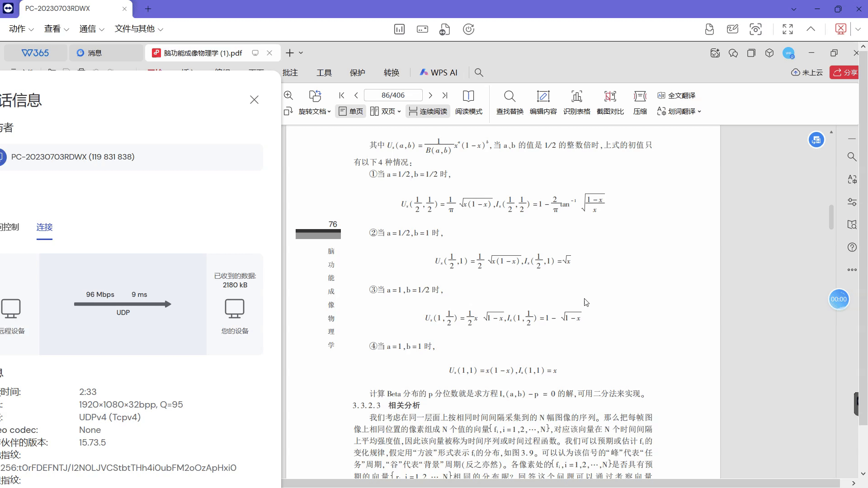Click the zoom in magnifier icon
The width and height of the screenshot is (868, 488).
click(x=288, y=95)
